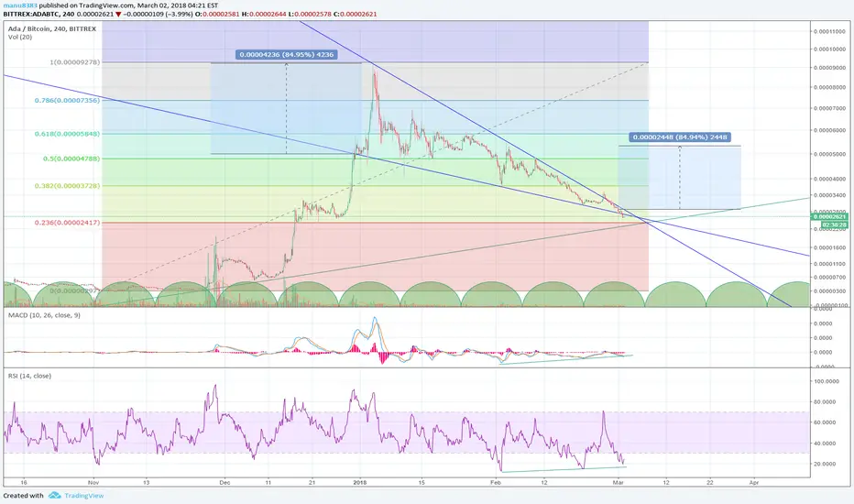Click the '16' date axis label
The height and width of the screenshot is (504, 854).
pyautogui.click(x=24, y=482)
